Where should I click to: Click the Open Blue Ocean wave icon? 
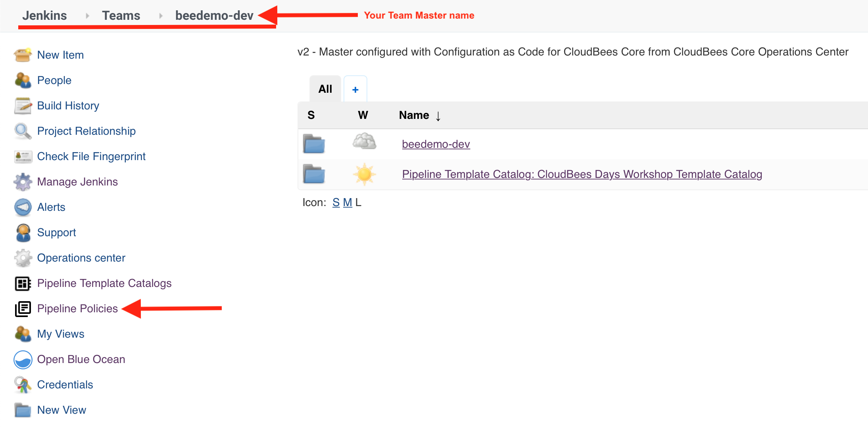[x=23, y=359]
